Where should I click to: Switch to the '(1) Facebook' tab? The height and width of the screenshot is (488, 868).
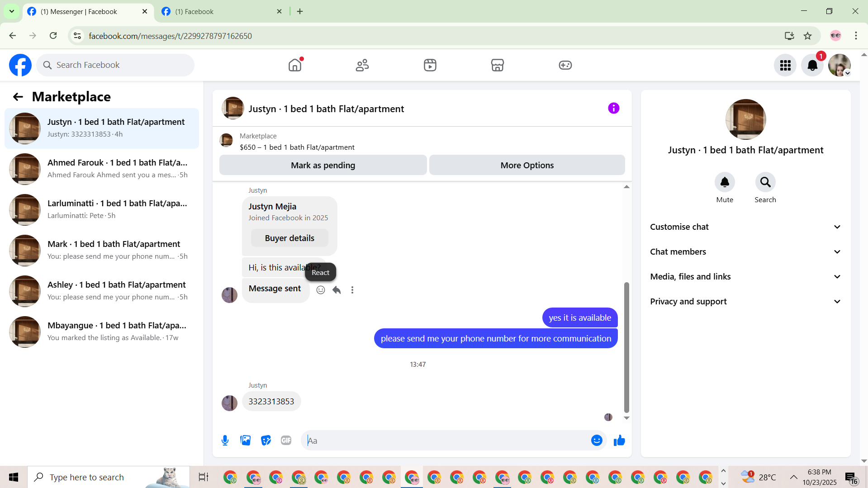click(x=222, y=11)
